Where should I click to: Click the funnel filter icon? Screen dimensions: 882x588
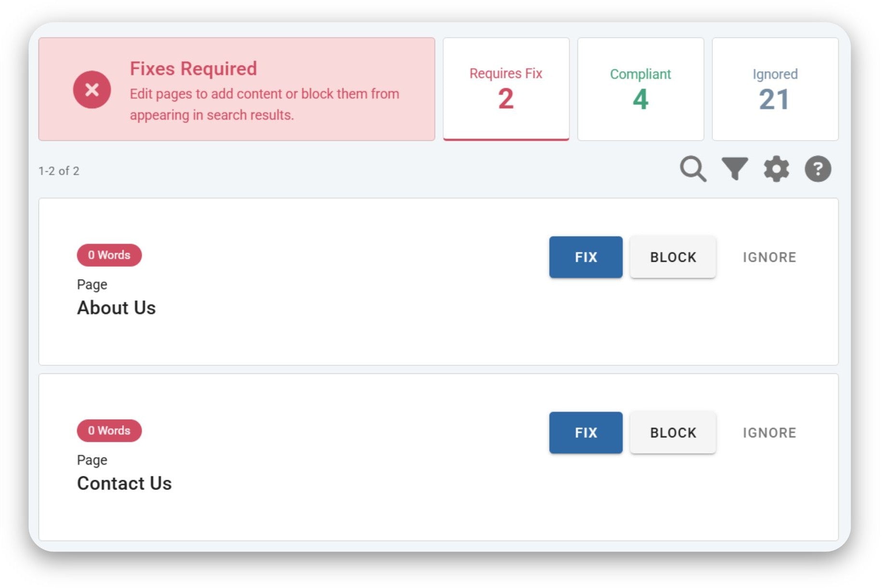click(734, 169)
